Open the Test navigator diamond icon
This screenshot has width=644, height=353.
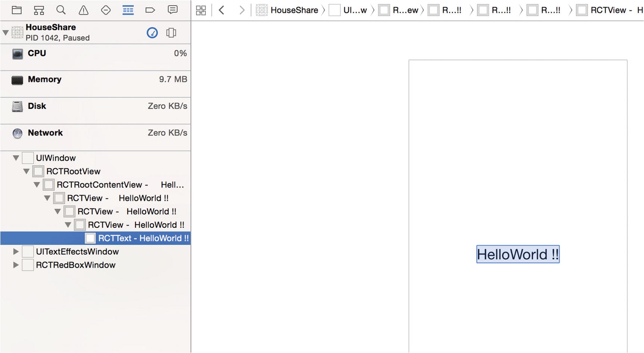click(106, 10)
